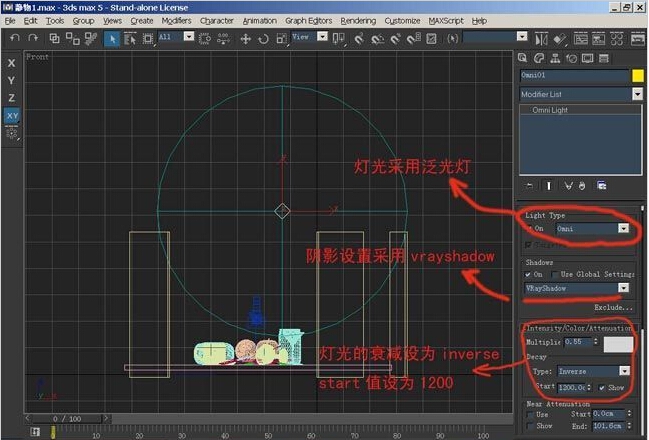Click Bind to Space Warp icon
The width and height of the screenshot is (649, 440).
pyautogui.click(x=90, y=38)
